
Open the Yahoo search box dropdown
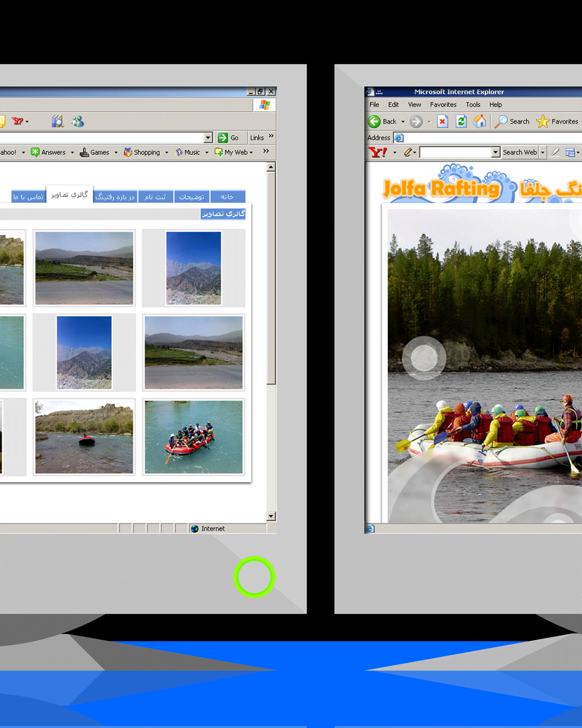point(495,153)
